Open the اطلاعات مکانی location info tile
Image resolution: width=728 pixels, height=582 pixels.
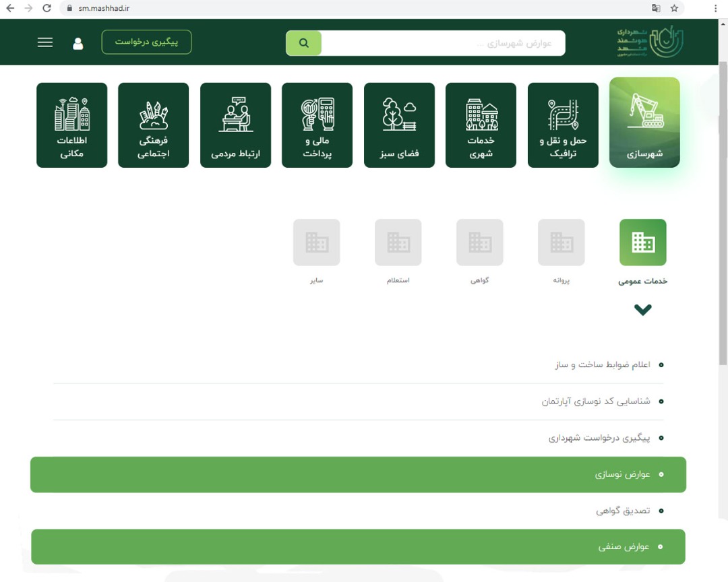click(x=71, y=125)
